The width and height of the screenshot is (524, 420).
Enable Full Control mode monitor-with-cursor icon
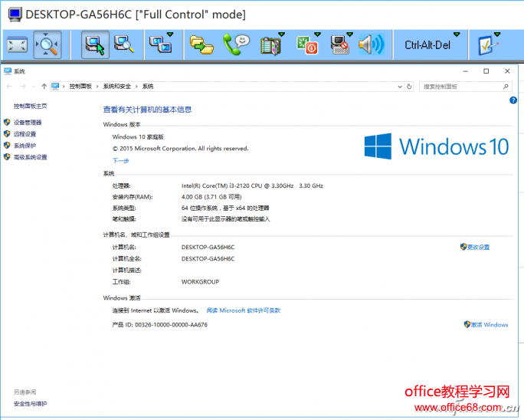[95, 44]
